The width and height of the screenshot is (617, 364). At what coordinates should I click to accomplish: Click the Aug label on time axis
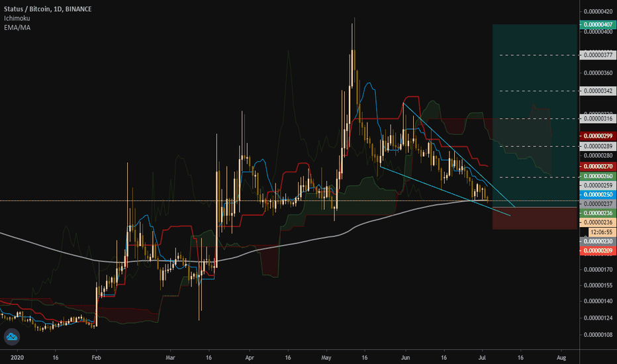click(x=561, y=357)
